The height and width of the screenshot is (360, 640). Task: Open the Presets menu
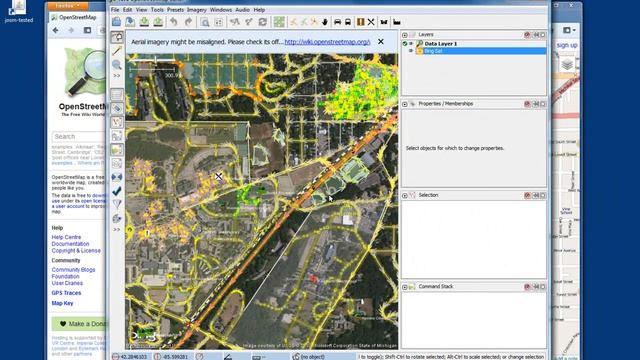[x=175, y=10]
